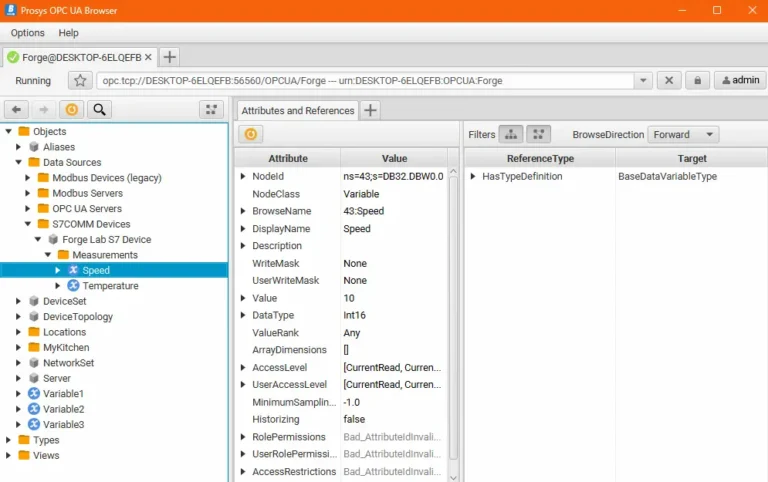Open the BrowseDirection Forward dropdown
768x482 pixels.
point(683,134)
